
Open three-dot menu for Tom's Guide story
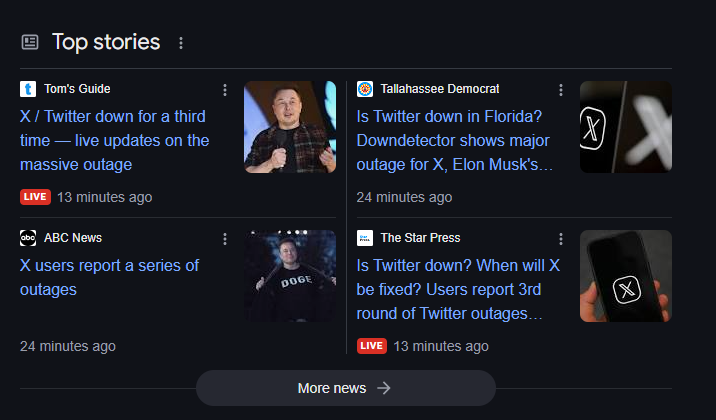225,90
